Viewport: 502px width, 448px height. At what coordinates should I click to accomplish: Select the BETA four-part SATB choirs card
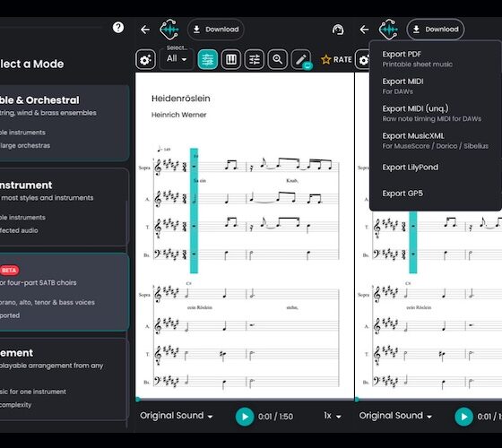[65, 292]
